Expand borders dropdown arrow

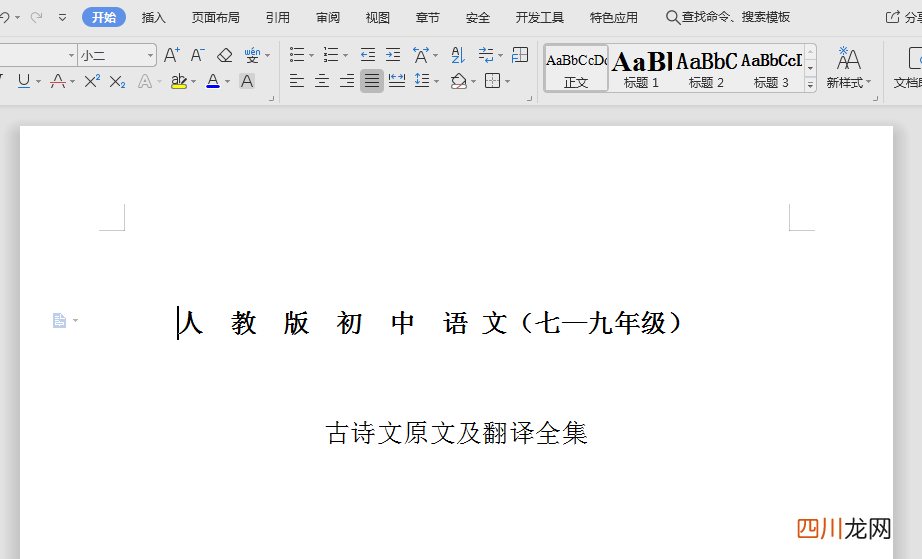tap(507, 81)
